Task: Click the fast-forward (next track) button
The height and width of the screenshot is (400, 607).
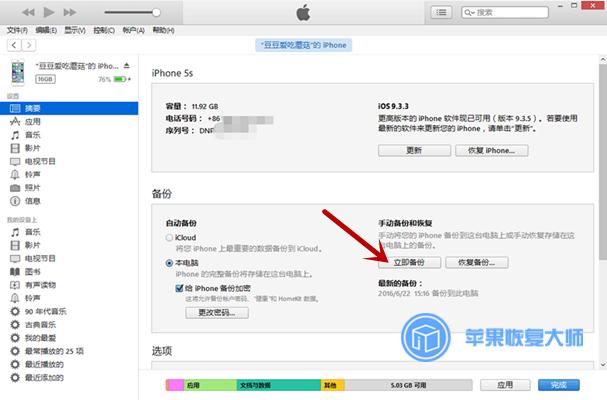Action: coord(70,12)
